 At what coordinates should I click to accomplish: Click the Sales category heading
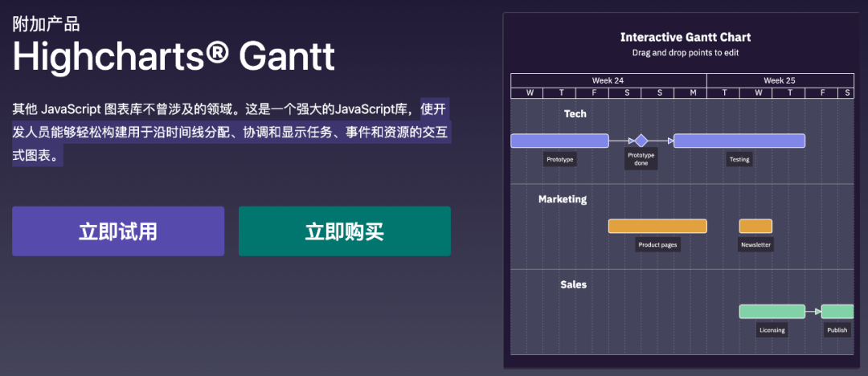(x=574, y=284)
